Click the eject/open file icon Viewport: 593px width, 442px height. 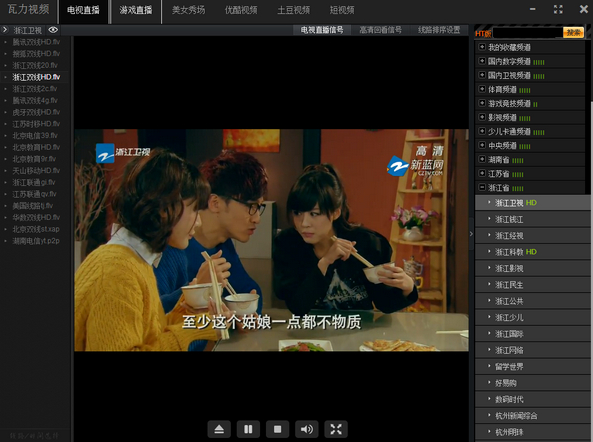(x=219, y=429)
